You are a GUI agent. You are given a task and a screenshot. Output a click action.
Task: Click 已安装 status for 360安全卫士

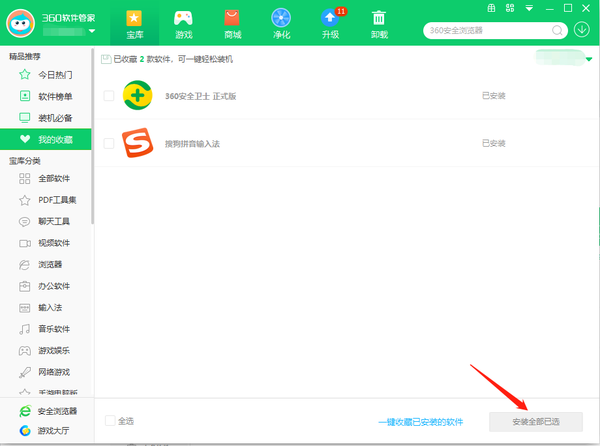[x=494, y=96]
